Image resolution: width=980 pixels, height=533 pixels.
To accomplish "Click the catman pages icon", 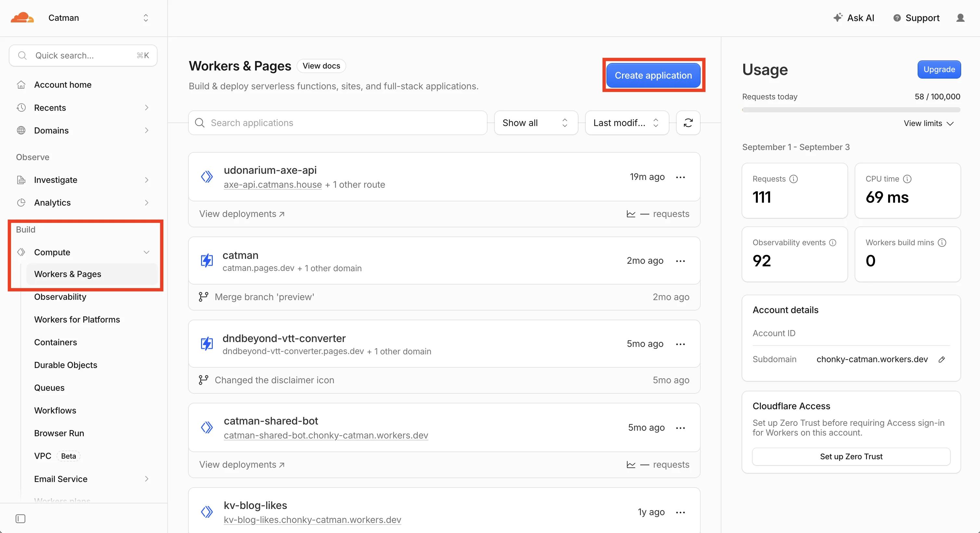I will coord(207,260).
